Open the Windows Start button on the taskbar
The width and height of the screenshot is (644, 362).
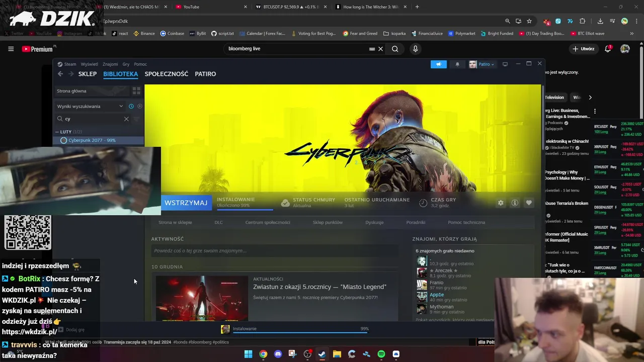click(248, 354)
